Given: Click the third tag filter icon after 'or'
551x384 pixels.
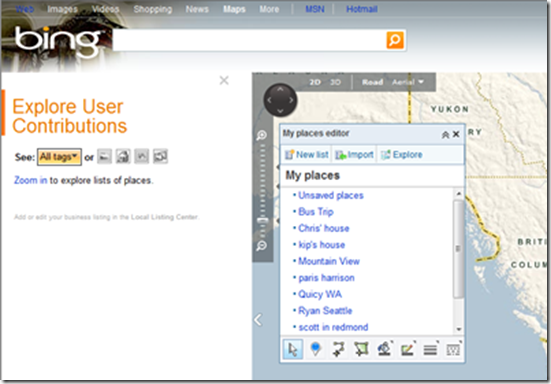Looking at the screenshot, I should tap(142, 157).
